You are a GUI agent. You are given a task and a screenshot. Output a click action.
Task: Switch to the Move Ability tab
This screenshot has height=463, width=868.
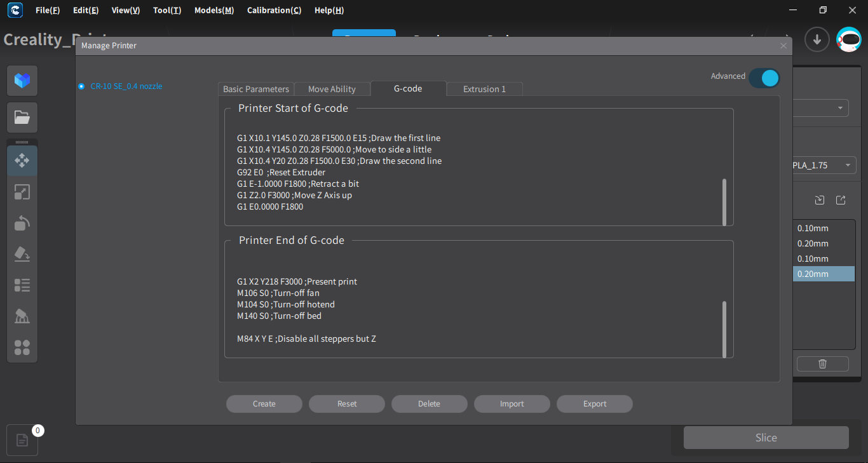(x=332, y=89)
